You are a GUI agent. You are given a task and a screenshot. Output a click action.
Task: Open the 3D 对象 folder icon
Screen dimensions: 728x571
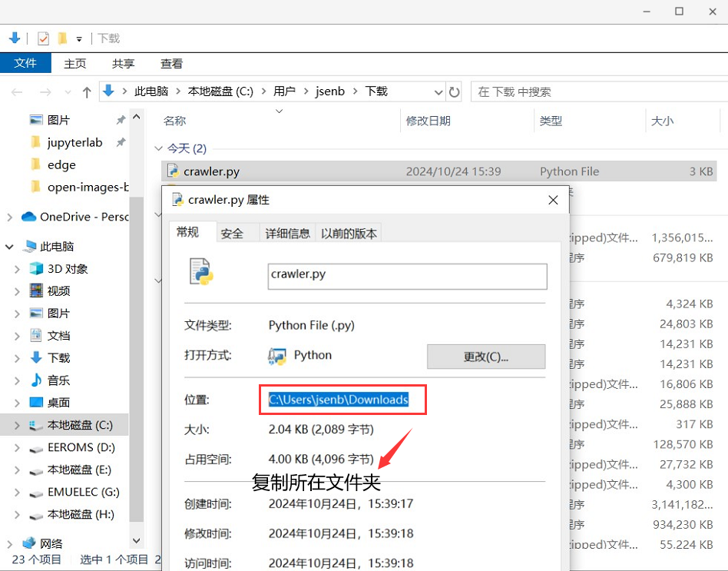click(x=36, y=269)
